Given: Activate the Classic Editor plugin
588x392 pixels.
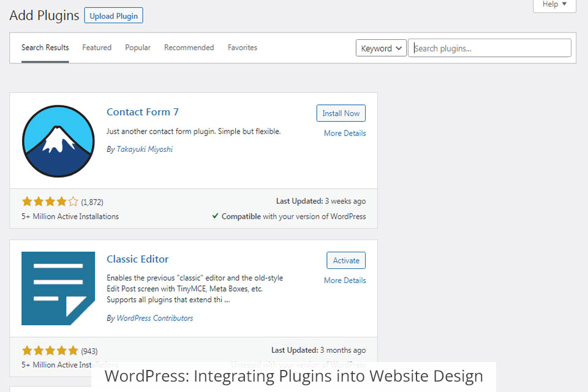Looking at the screenshot, I should [346, 260].
